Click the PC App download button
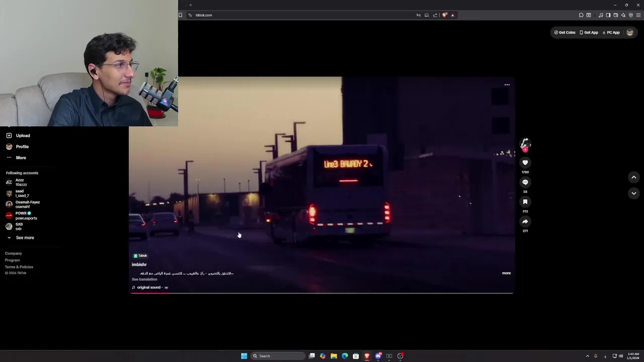This screenshot has height=362, width=644. tap(611, 32)
